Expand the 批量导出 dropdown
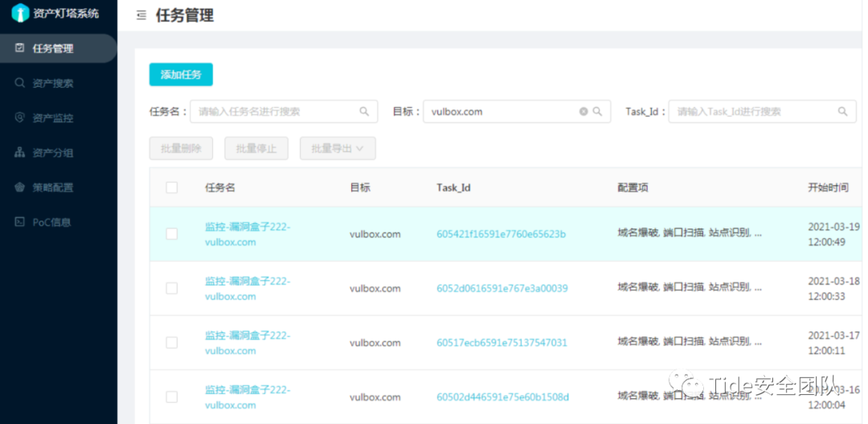The image size is (868, 424). click(x=338, y=148)
